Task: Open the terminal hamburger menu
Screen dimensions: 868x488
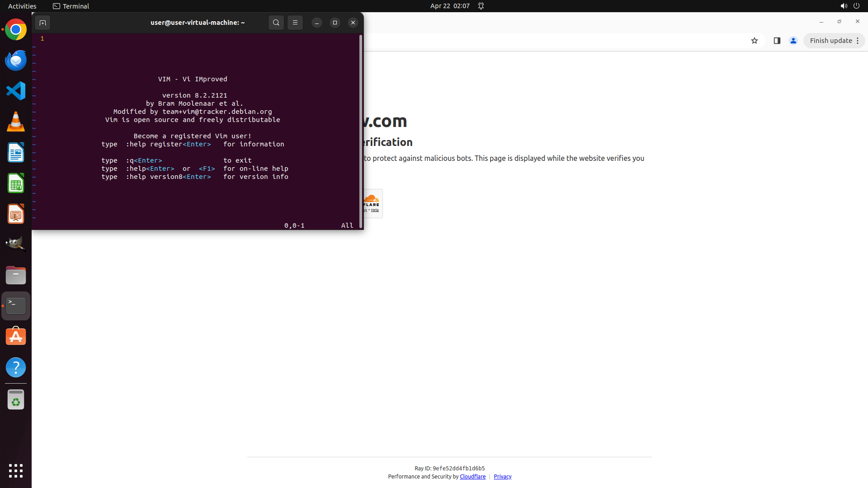Action: click(x=295, y=23)
